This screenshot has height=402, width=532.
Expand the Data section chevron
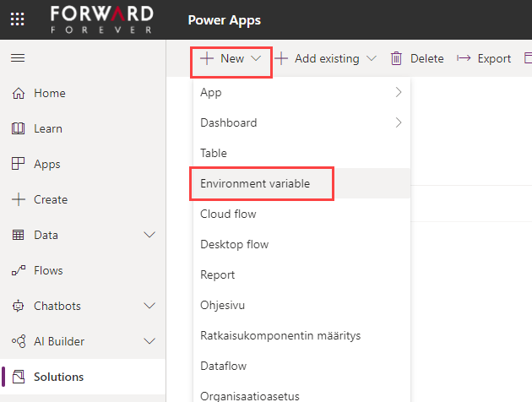point(150,236)
